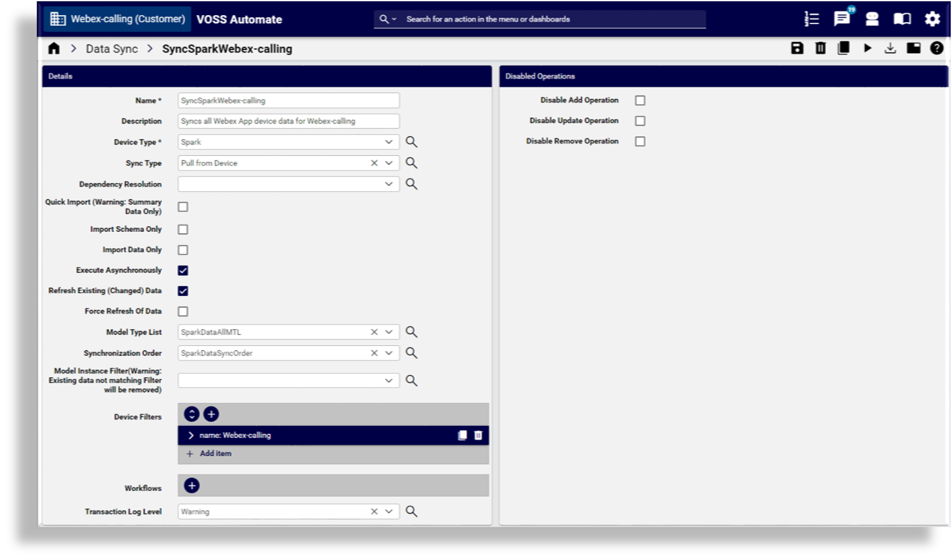Open the documentation book icon
The height and width of the screenshot is (560, 952).
coord(901,19)
